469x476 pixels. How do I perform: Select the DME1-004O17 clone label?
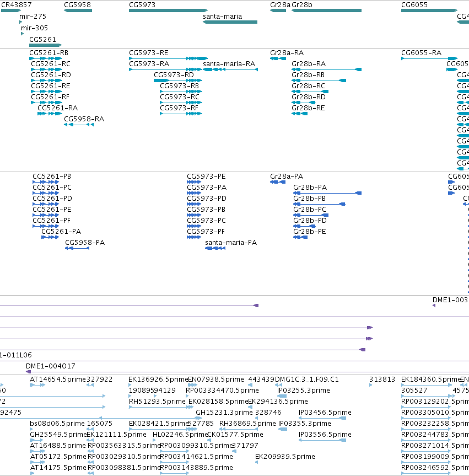(51, 366)
